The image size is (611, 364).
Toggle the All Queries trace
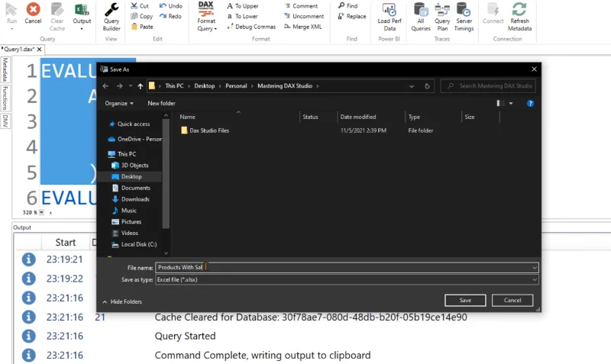(x=421, y=16)
